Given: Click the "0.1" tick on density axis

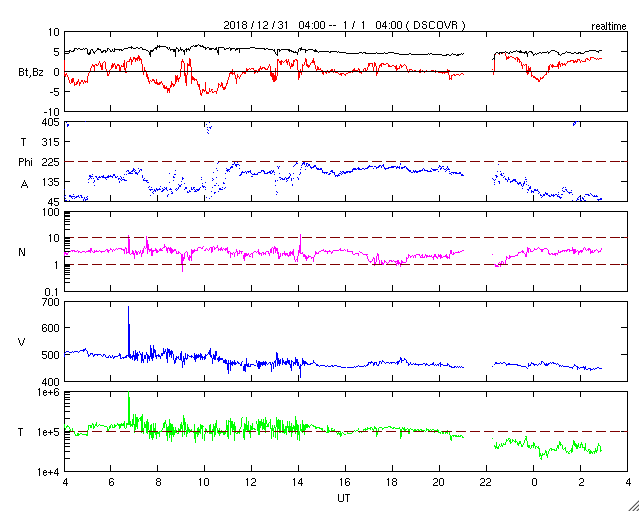Looking at the screenshot, I should click(x=54, y=292).
